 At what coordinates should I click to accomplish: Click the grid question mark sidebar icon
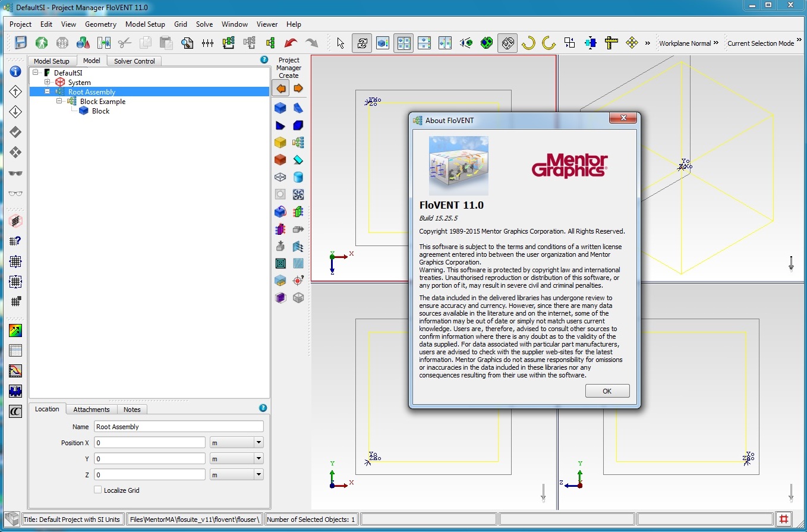15,241
